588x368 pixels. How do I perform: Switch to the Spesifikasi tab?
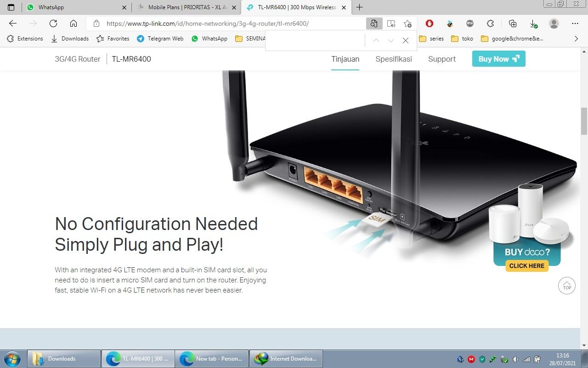click(394, 59)
